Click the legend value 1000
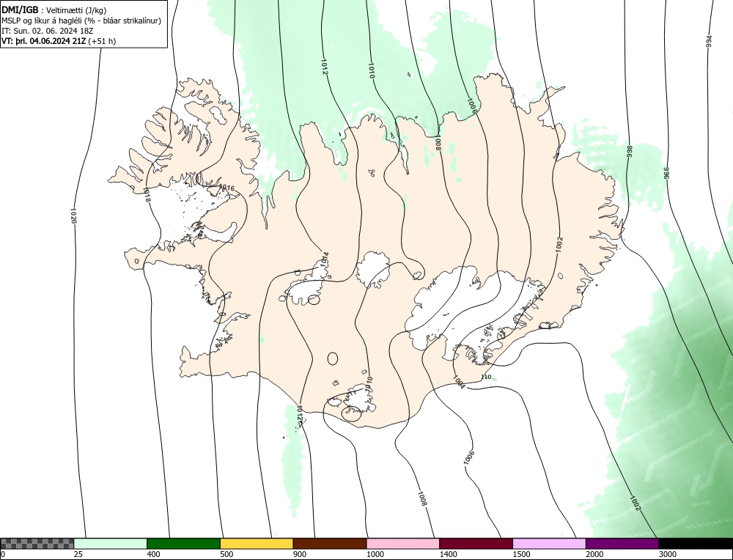The height and width of the screenshot is (560, 733). tap(375, 554)
